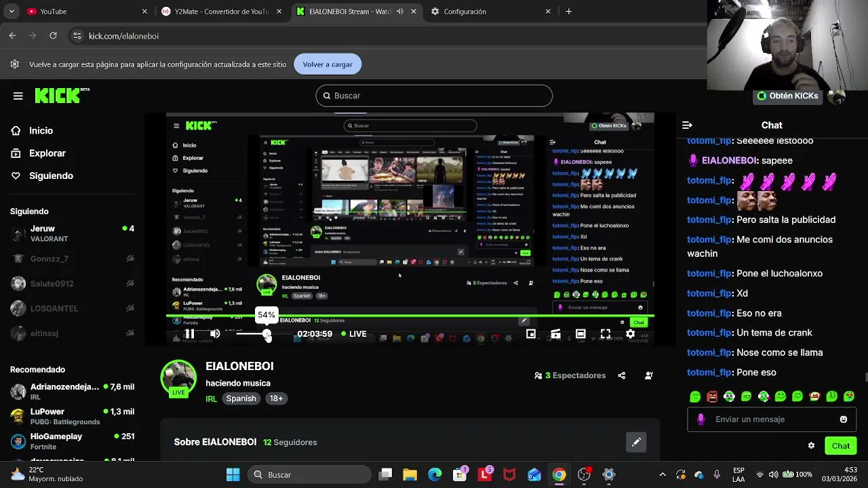Insert the heart-eyes green emote on far right

(848, 396)
